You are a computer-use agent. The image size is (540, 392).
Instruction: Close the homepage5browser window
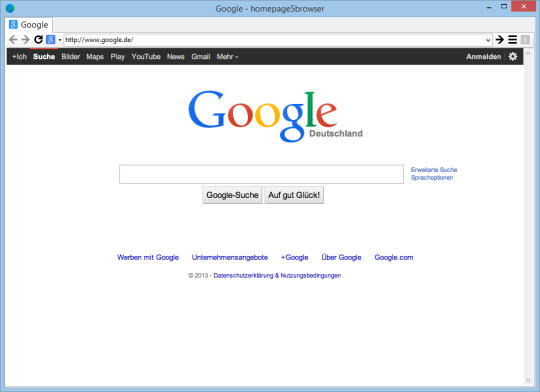[523, 7]
